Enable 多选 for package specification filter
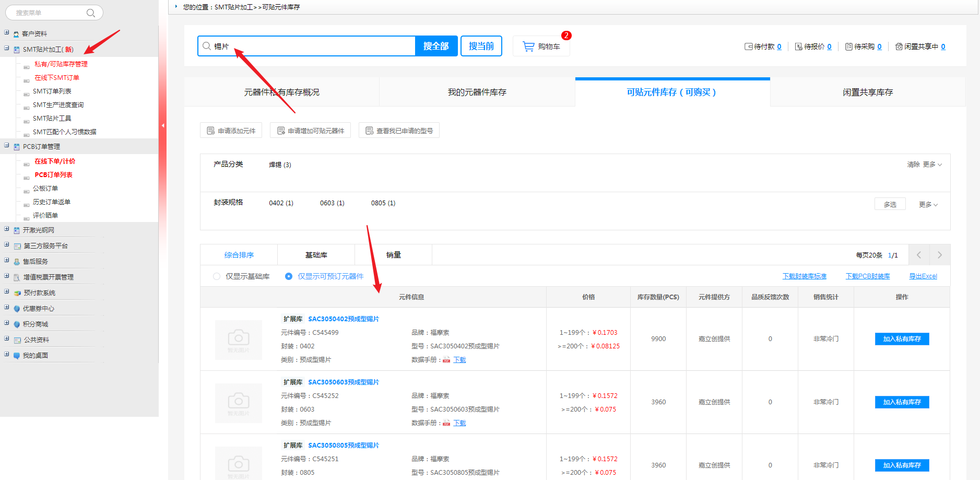The width and height of the screenshot is (980, 480). 890,204
